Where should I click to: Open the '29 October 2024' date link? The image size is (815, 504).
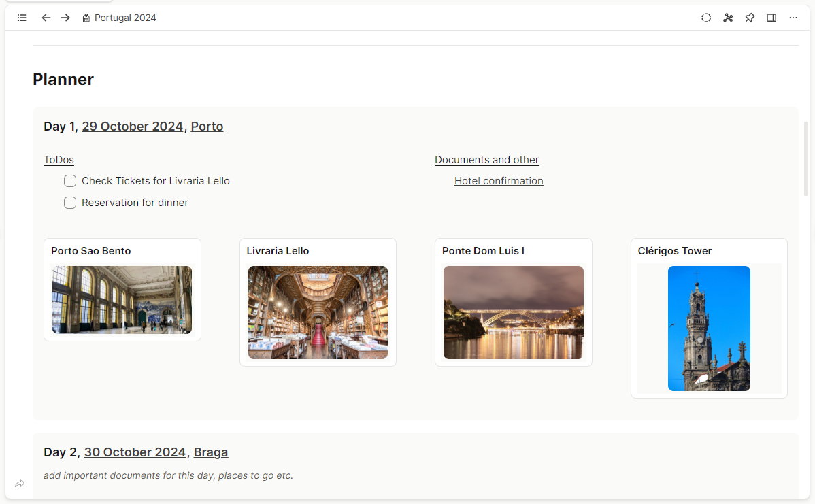click(133, 127)
